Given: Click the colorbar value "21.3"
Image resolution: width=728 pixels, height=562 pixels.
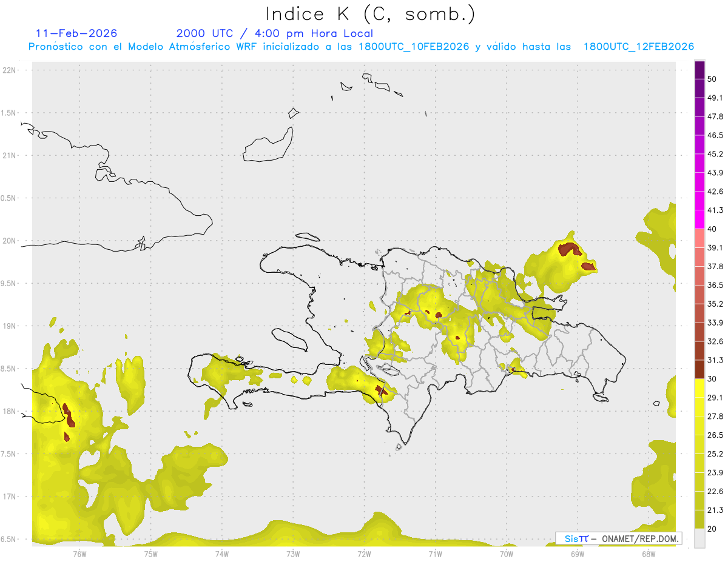Looking at the screenshot, I should (715, 510).
